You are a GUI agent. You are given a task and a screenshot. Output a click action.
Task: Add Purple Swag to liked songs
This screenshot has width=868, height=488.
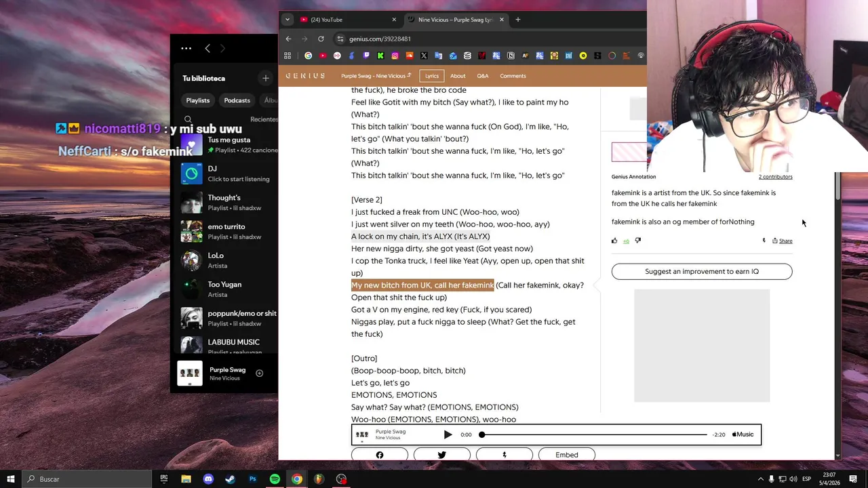259,373
